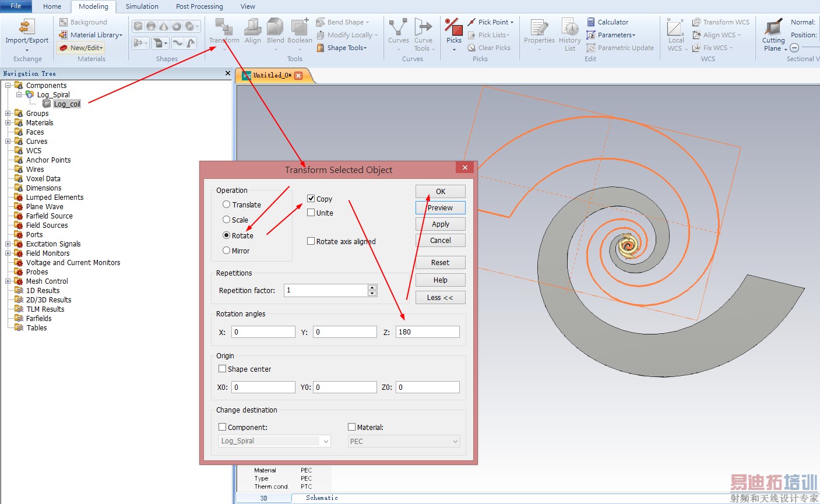The image size is (820, 504).
Task: Switch to the Simulation ribbon tab
Action: [x=142, y=6]
